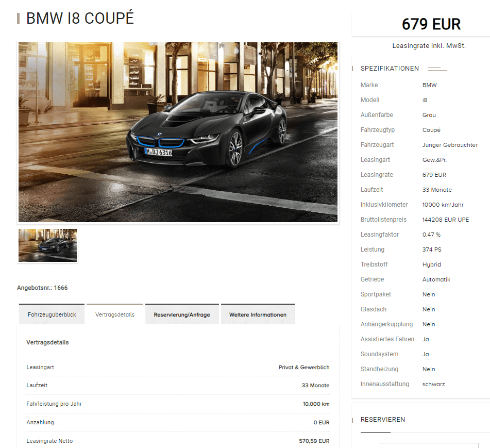The height and width of the screenshot is (448, 490).
Task: Click the 'Außenfarbe' specification label
Action: tap(377, 115)
